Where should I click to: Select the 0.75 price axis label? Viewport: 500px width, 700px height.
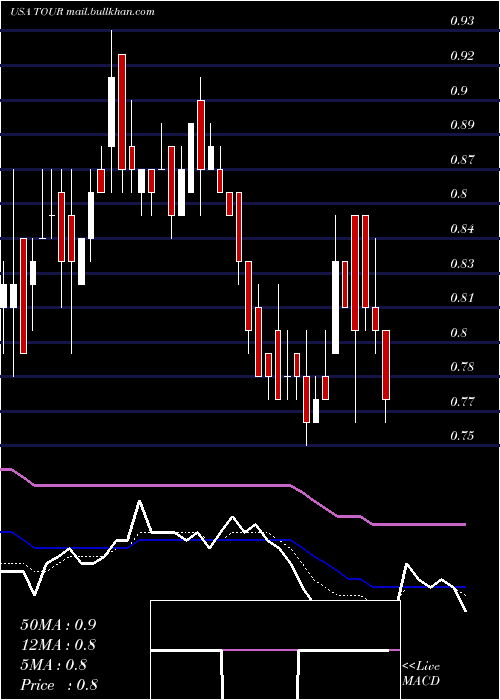462,436
